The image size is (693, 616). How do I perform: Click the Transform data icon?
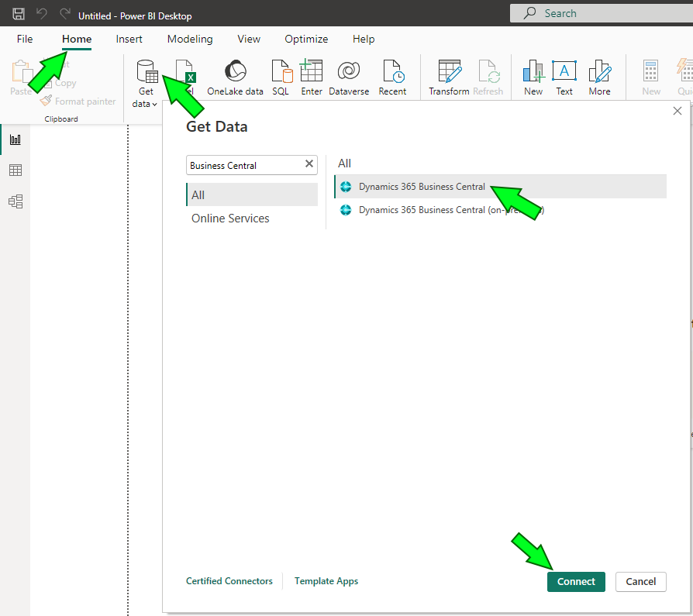[450, 71]
